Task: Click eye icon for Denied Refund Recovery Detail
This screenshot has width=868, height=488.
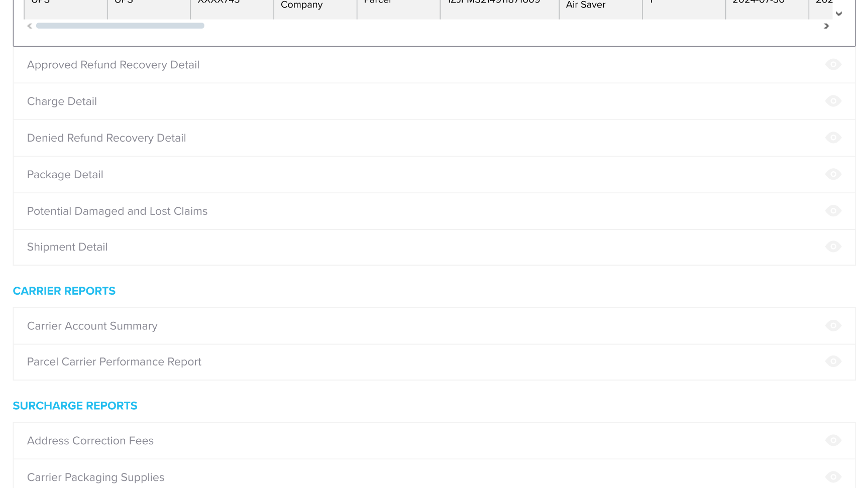Action: 833,138
